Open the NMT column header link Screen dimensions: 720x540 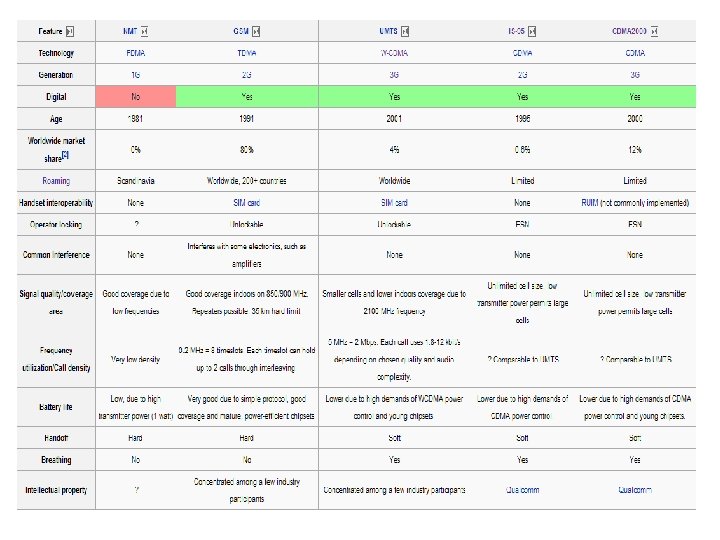coord(130,31)
